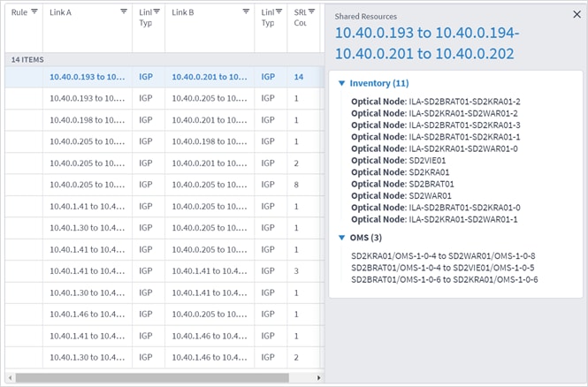Open the Rule column filter icon
Image resolution: width=588 pixels, height=387 pixels.
click(x=34, y=11)
